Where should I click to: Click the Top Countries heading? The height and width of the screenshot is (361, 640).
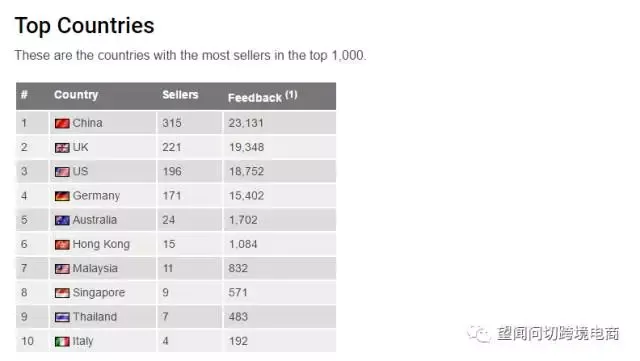point(84,26)
